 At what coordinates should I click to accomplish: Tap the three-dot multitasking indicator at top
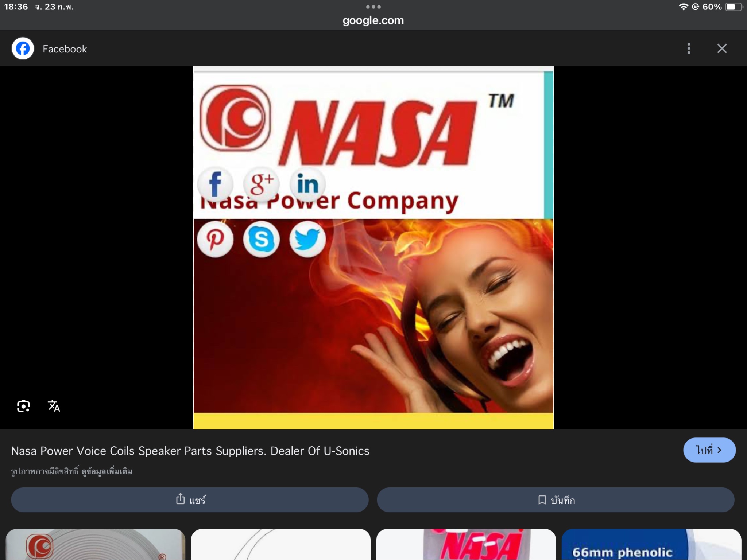pos(373,7)
